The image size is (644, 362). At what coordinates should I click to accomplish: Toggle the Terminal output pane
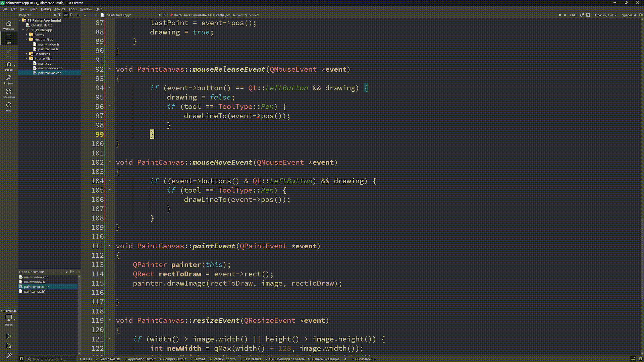[199, 359]
